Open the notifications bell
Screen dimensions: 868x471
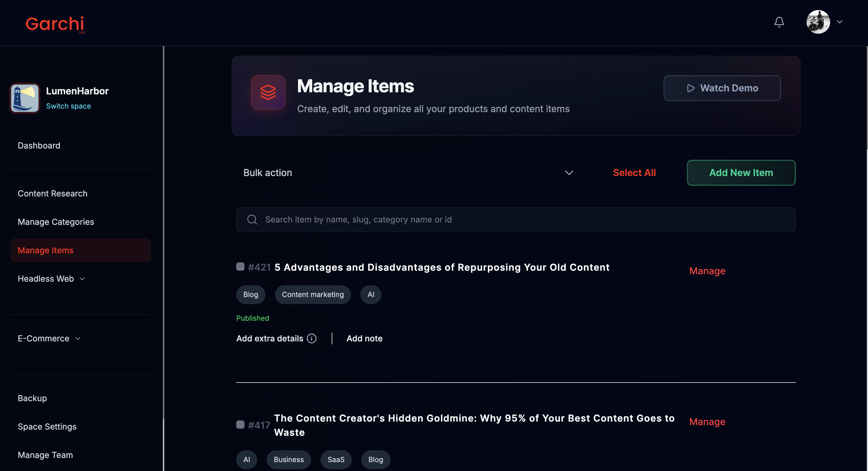tap(779, 22)
